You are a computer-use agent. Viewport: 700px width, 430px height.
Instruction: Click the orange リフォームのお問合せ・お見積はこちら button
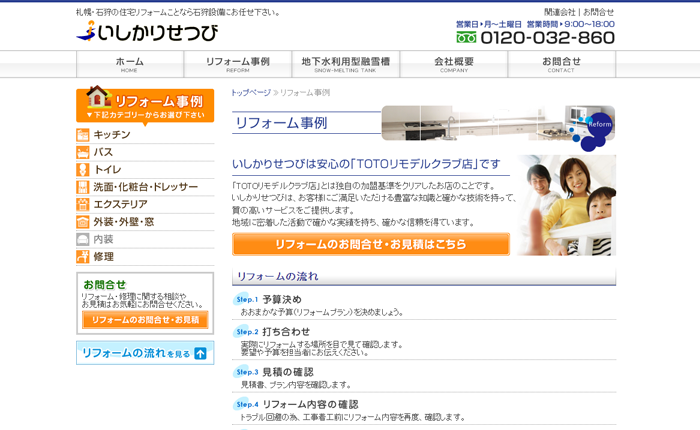point(371,244)
